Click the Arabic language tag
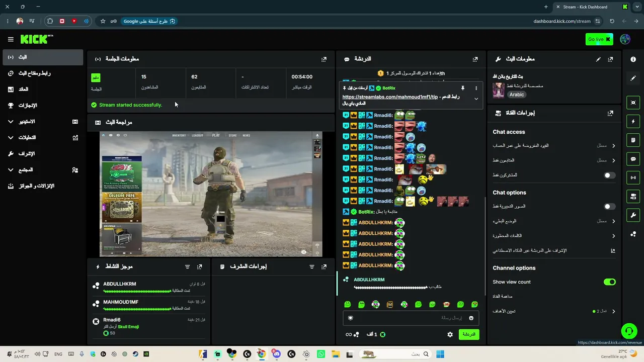644x362 pixels. coord(517,95)
